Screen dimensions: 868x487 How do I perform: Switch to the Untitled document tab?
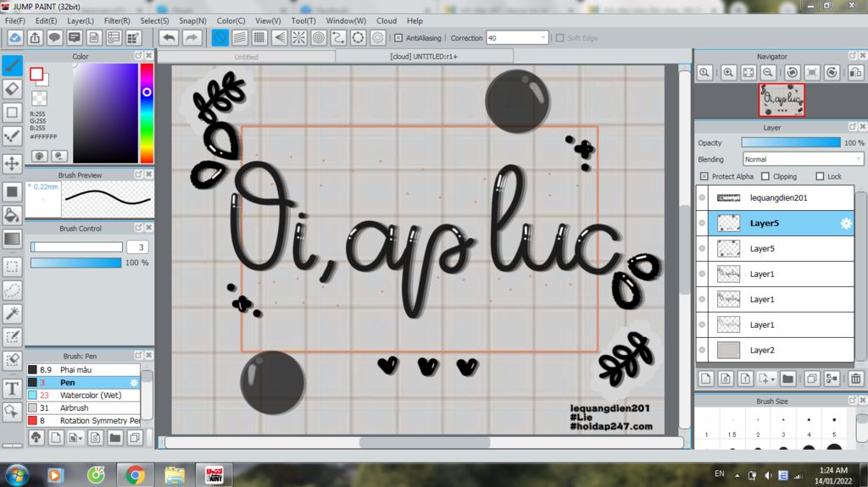246,57
